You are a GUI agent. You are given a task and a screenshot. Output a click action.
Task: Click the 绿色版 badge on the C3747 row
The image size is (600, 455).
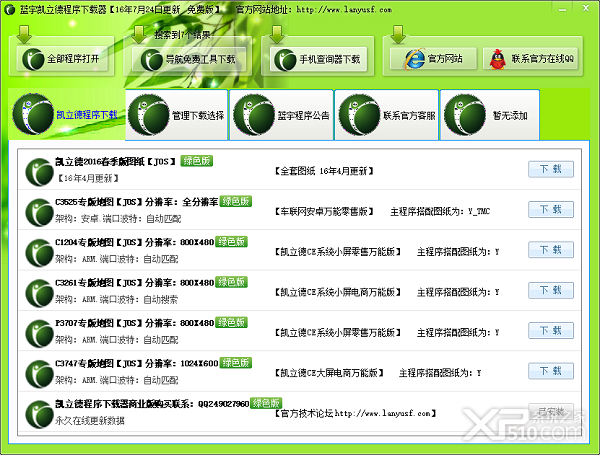tap(236, 362)
